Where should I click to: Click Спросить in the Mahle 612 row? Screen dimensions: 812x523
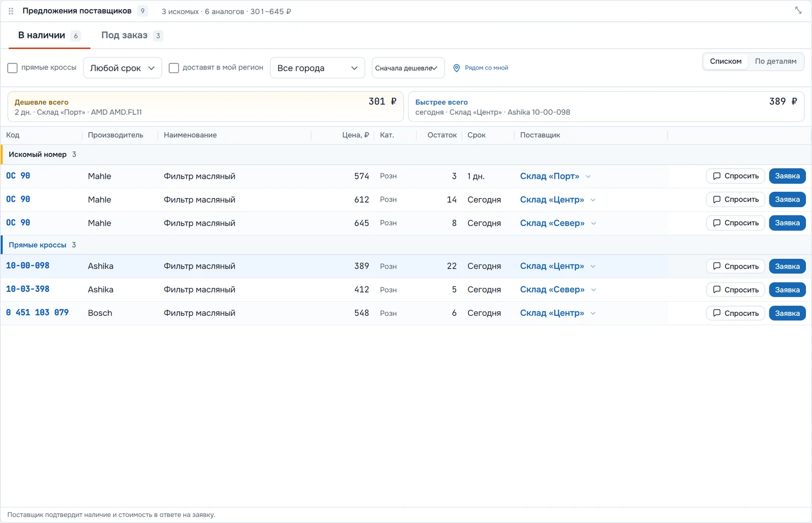[735, 200]
